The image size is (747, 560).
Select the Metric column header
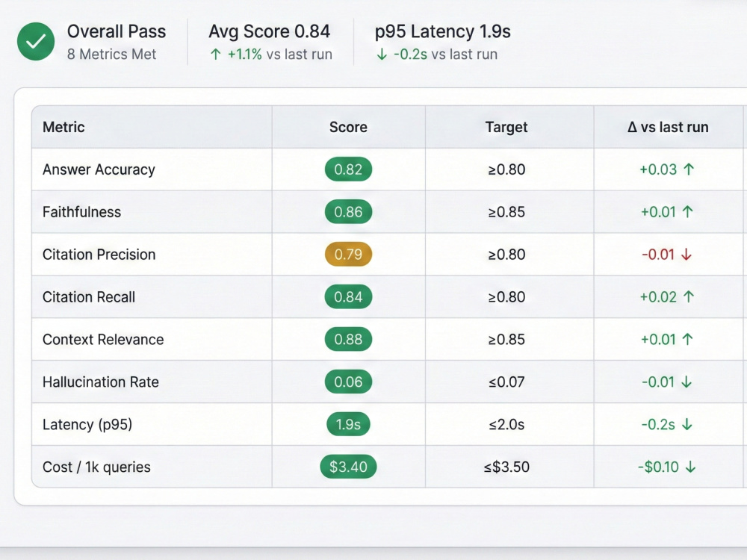(63, 127)
